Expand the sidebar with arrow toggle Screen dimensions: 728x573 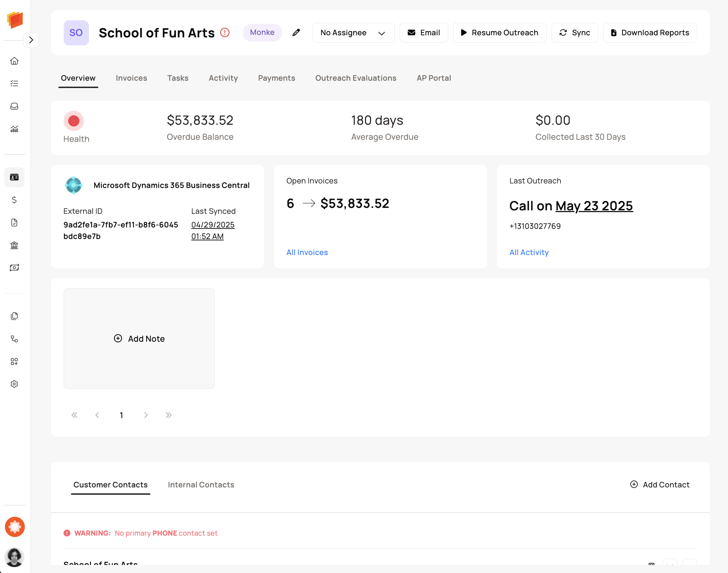coord(31,40)
